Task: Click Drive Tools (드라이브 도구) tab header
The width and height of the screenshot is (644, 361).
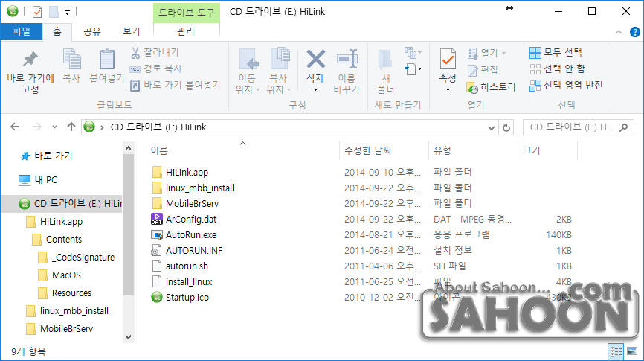Action: point(187,13)
